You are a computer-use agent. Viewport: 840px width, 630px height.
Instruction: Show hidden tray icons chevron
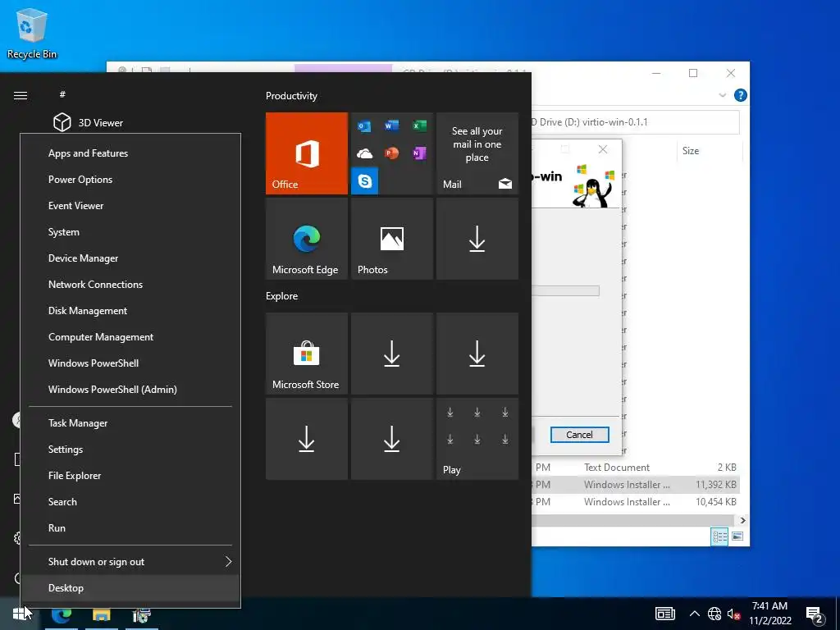tap(694, 614)
